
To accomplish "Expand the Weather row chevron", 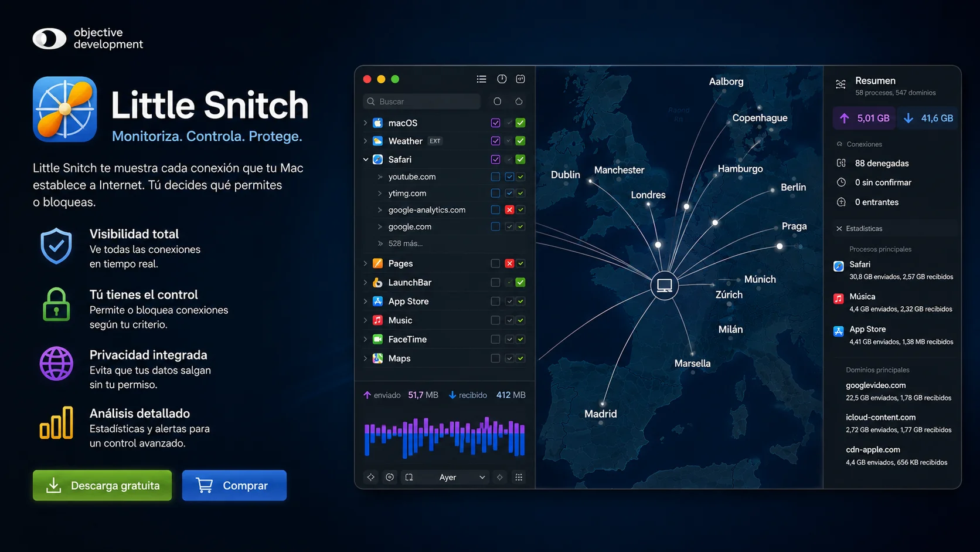I will [x=365, y=141].
